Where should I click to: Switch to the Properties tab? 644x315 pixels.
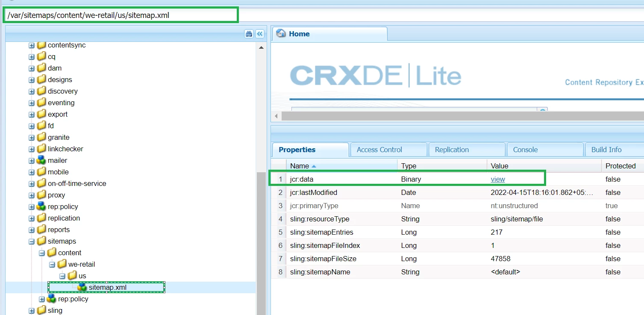(x=311, y=150)
